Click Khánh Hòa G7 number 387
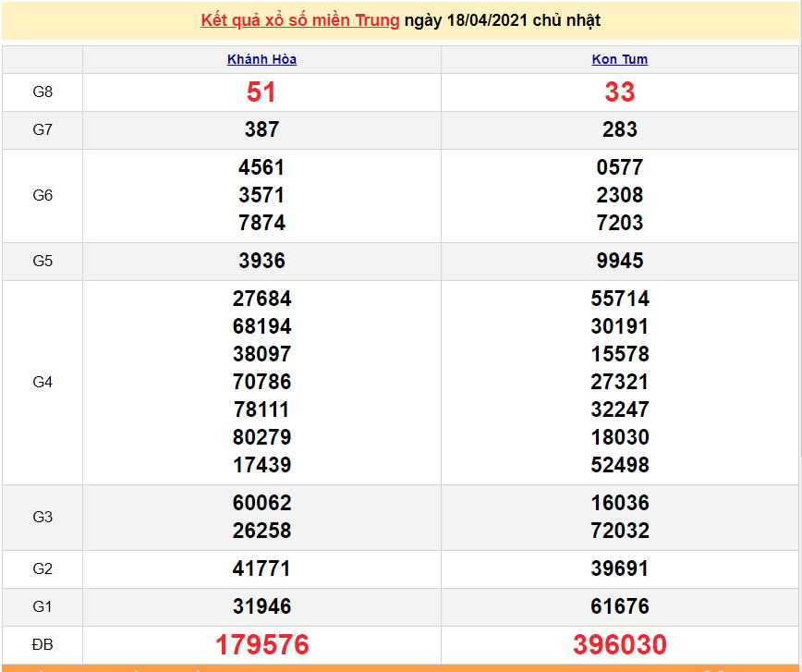Image resolution: width=802 pixels, height=672 pixels. 261,130
